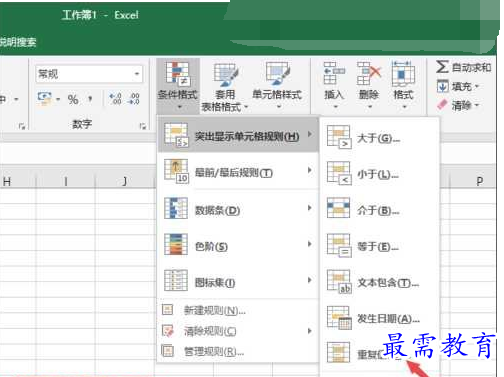Expand the Fill (填充) dropdown arrow
The image size is (504, 377).
coord(476,87)
